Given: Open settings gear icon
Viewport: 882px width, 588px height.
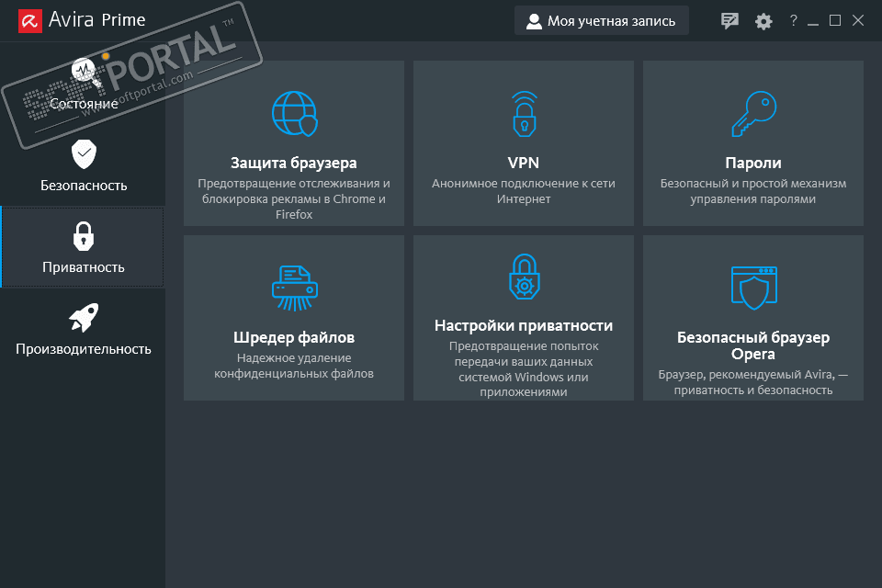Looking at the screenshot, I should coord(763,21).
